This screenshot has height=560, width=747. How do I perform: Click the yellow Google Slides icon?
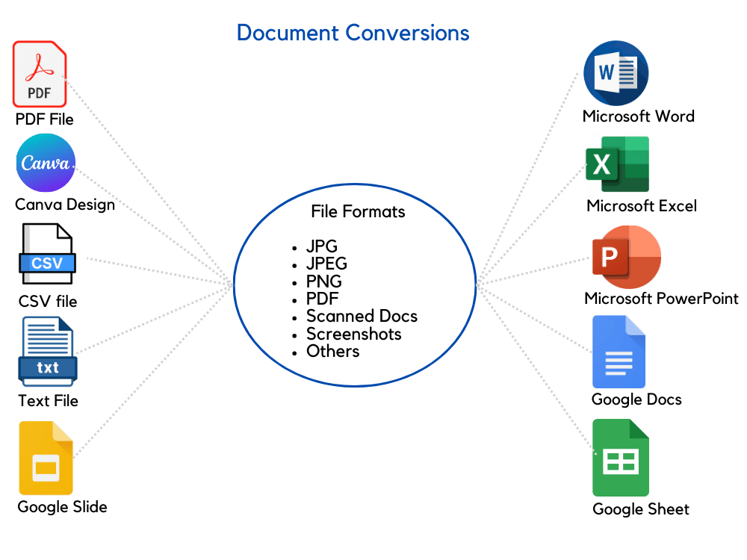coord(46,458)
